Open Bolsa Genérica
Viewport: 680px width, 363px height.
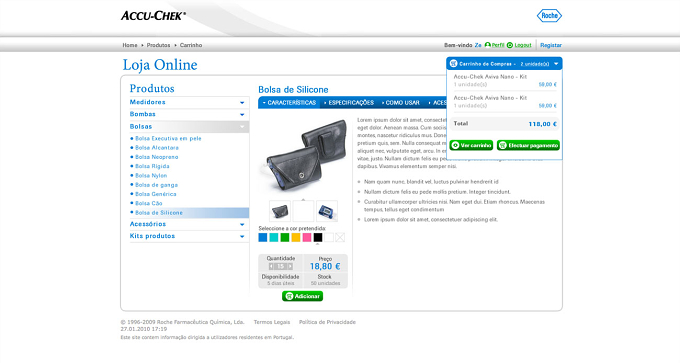(156, 194)
